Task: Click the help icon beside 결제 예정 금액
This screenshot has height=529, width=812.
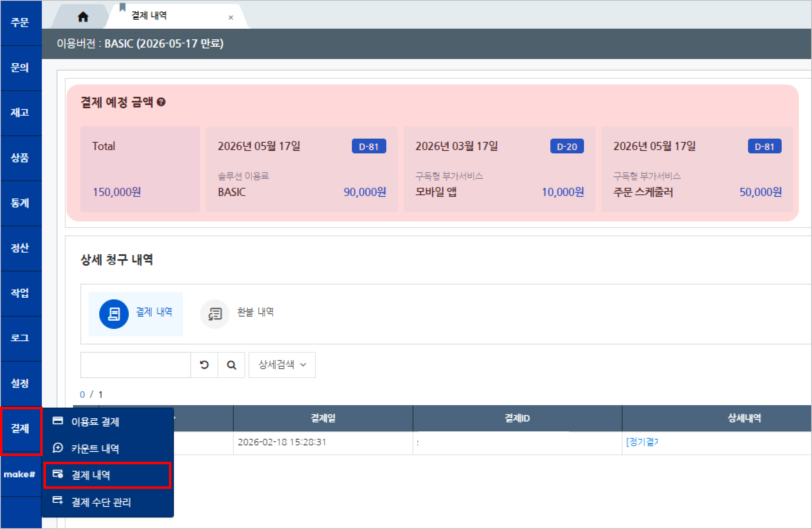Action: pyautogui.click(x=161, y=102)
